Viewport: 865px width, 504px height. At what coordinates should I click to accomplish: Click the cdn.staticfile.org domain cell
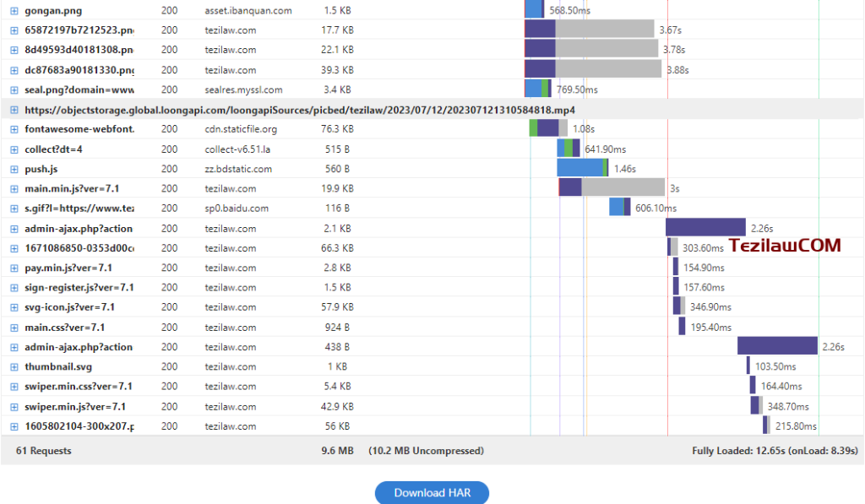coord(241,129)
